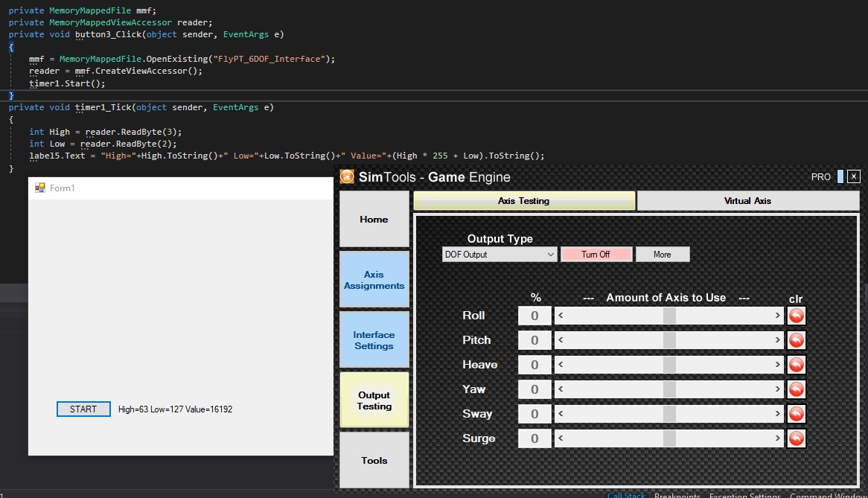Open Interface Settings section

point(374,339)
